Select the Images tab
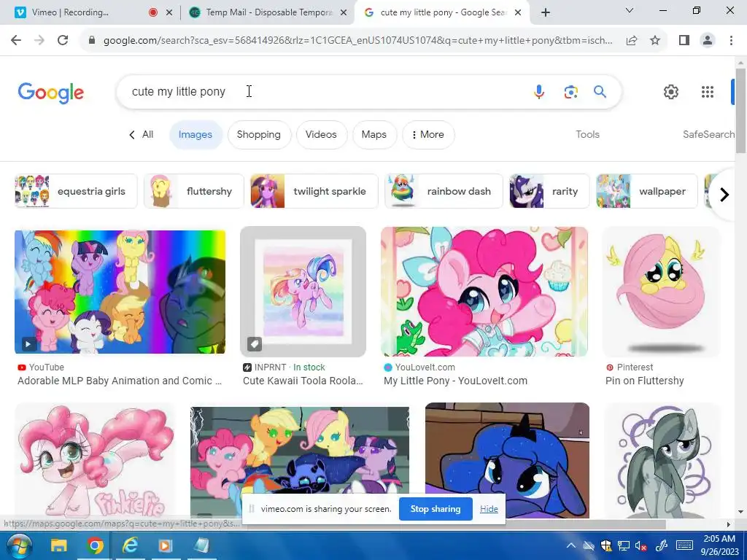Image resolution: width=747 pixels, height=560 pixels. [196, 135]
